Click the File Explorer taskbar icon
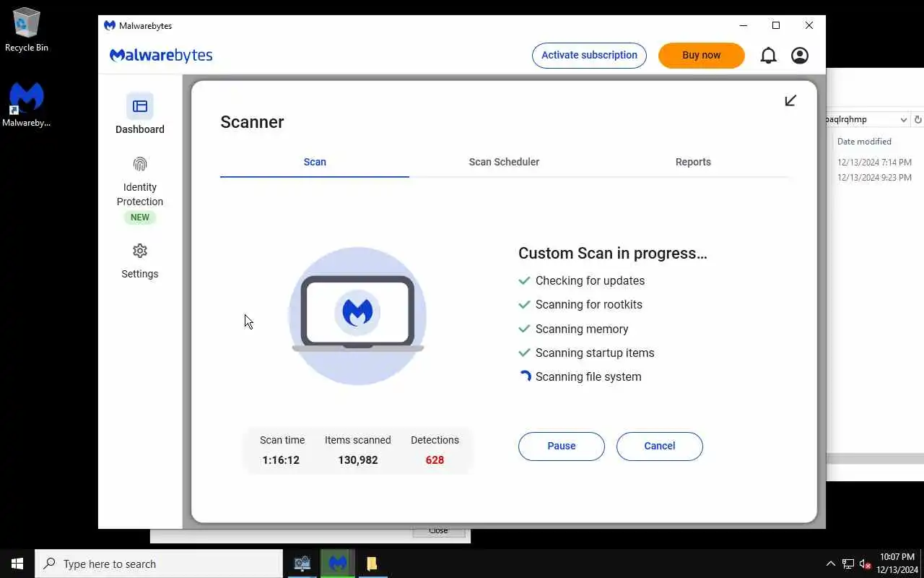The image size is (924, 578). pyautogui.click(x=372, y=564)
